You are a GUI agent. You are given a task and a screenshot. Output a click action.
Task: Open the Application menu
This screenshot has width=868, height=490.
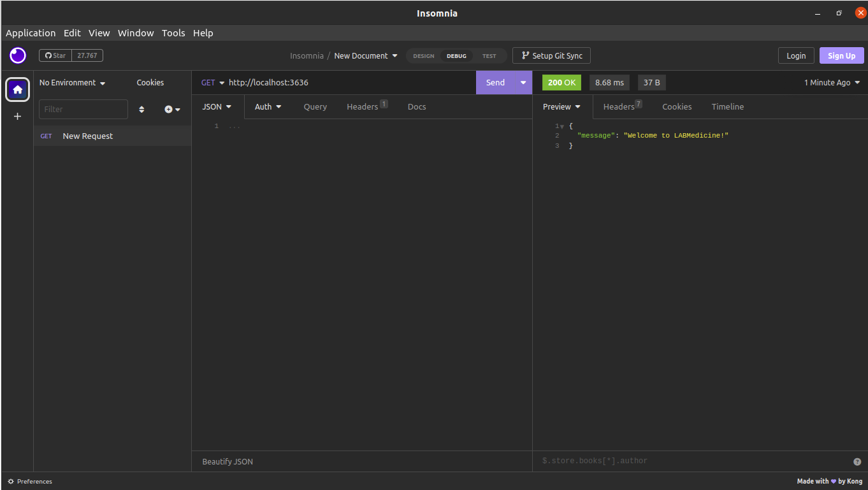[x=31, y=33]
